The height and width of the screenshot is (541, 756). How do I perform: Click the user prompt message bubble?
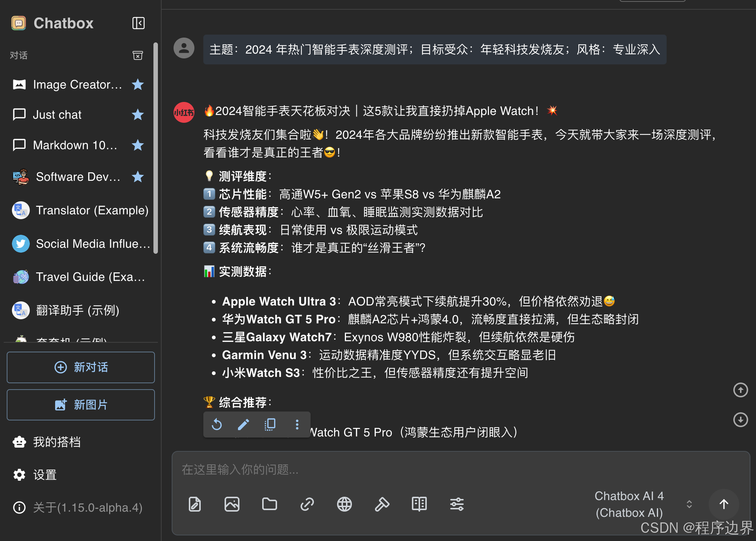[x=435, y=49]
